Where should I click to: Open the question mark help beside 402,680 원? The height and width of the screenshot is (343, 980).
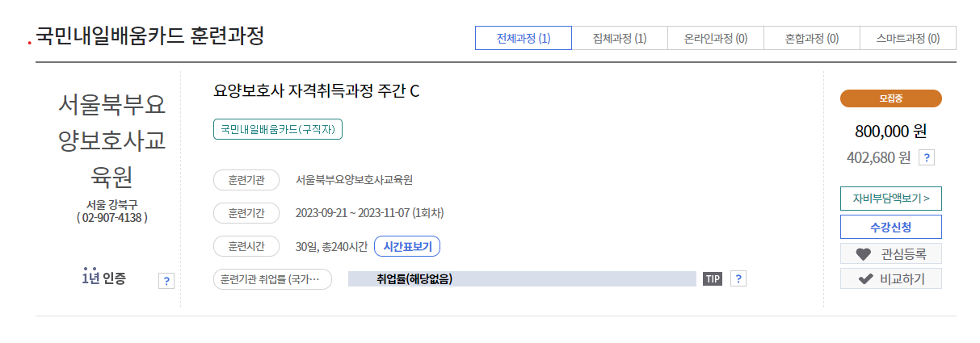(x=927, y=157)
